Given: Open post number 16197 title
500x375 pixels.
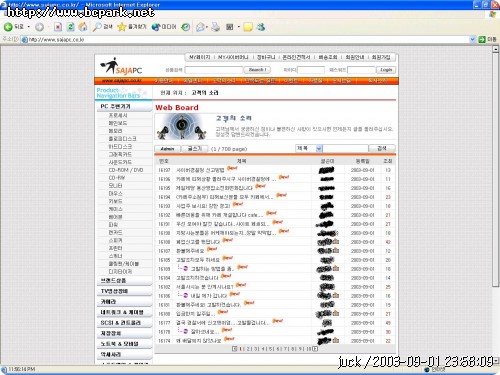Looking at the screenshot, I should pyautogui.click(x=200, y=170).
